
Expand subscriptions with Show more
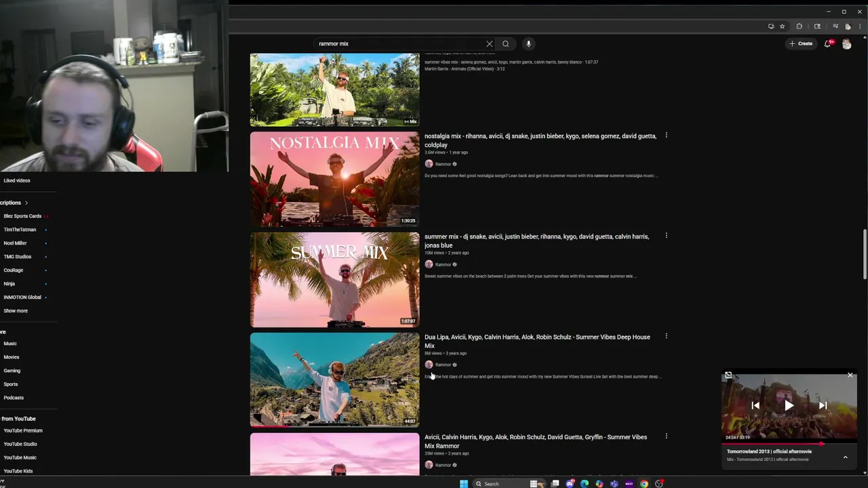coord(15,311)
